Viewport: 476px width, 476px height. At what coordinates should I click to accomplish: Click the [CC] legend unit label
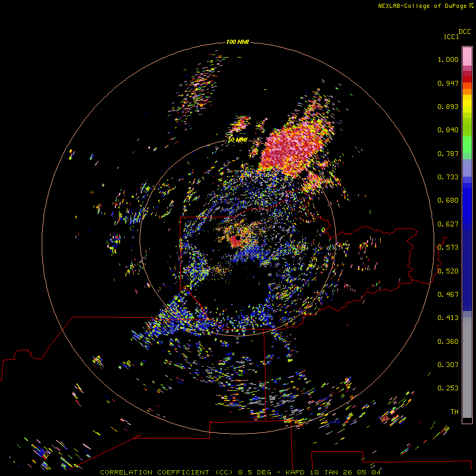(x=451, y=36)
